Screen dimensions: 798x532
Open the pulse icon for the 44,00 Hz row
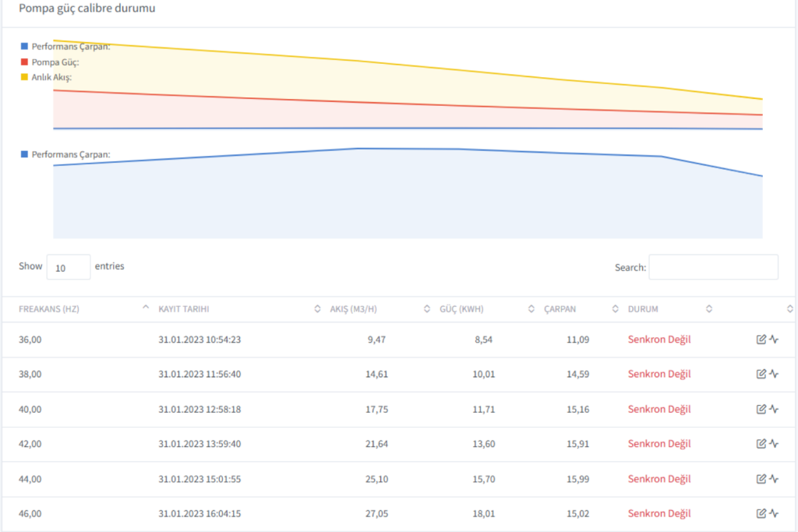pyautogui.click(x=774, y=479)
